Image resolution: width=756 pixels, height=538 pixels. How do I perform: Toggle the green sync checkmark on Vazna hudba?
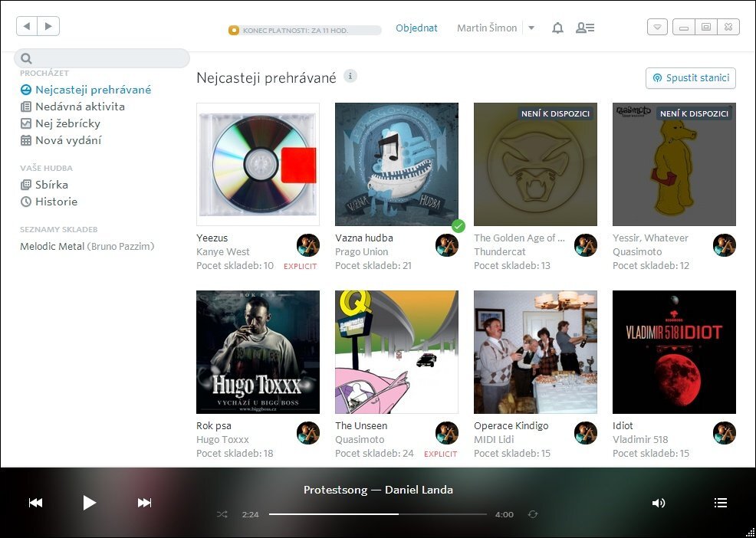tap(459, 225)
